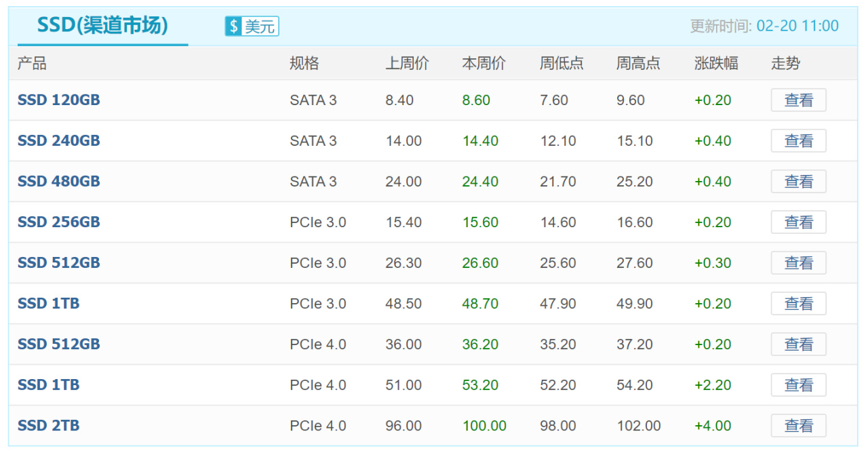This screenshot has width=868, height=455.
Task: Click 查看 for SSD 2TB row
Action: [x=798, y=426]
